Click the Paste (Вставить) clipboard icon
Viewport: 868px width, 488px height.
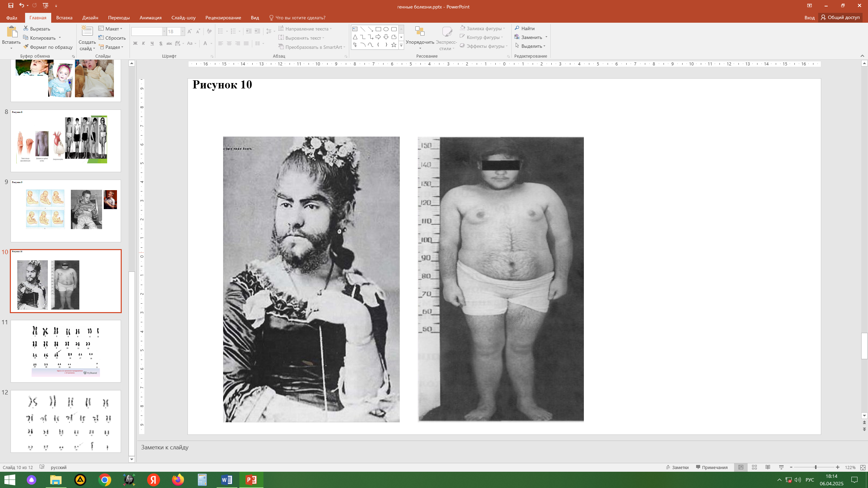(x=12, y=32)
